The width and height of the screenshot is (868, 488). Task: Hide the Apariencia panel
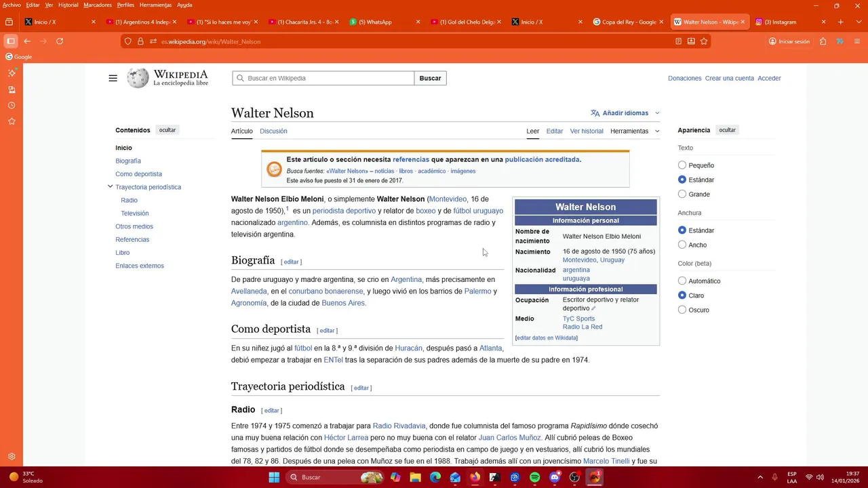click(727, 130)
